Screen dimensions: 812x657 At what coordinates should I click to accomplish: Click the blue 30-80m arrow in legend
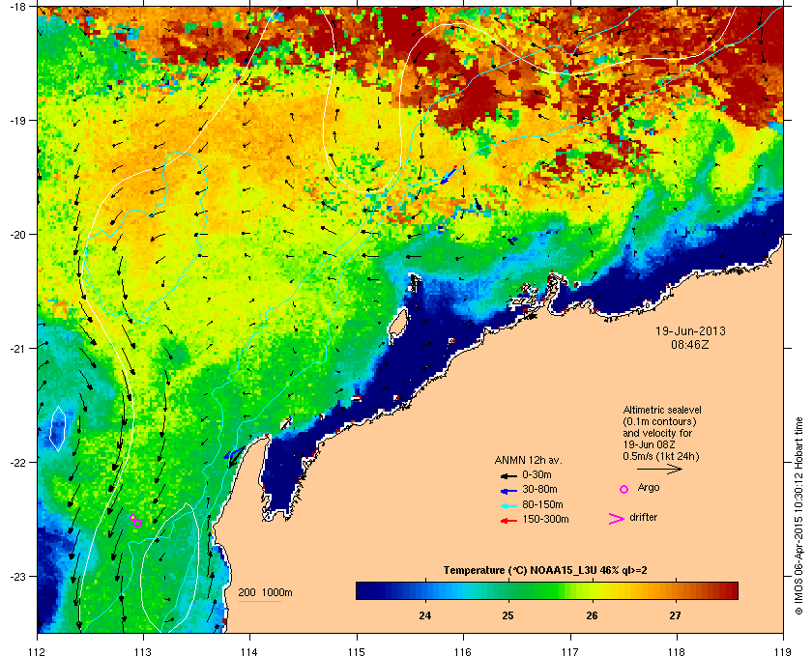point(508,490)
